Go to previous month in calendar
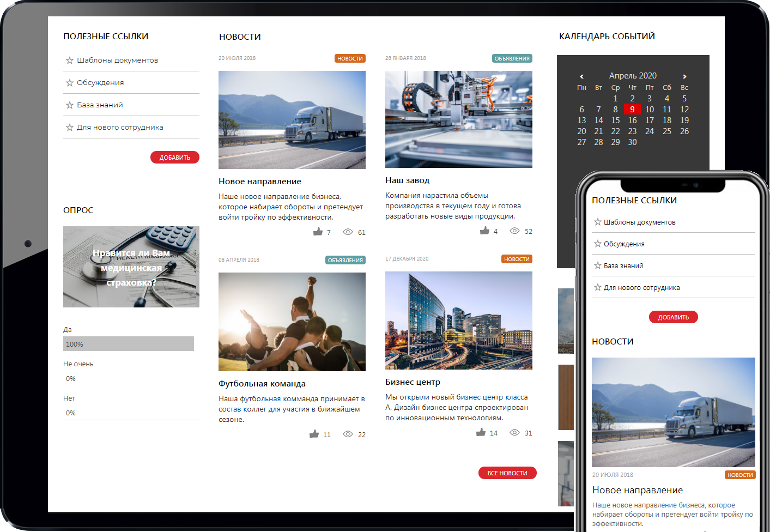 tap(581, 76)
